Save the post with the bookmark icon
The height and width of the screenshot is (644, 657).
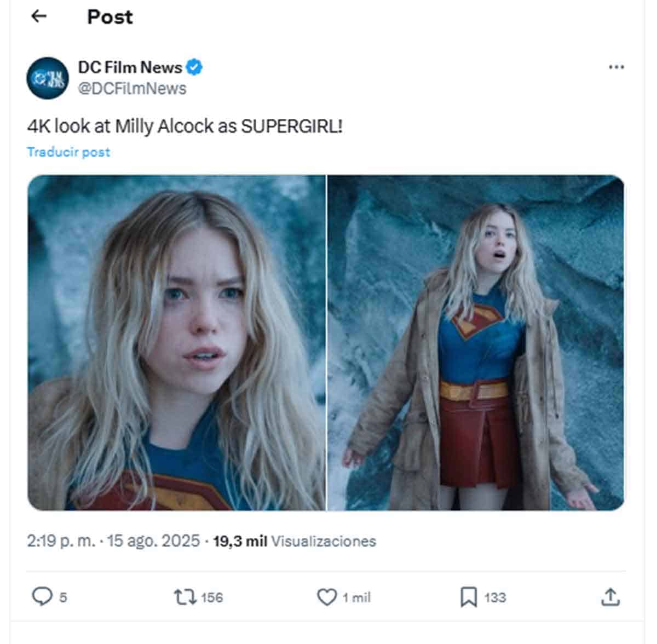470,598
